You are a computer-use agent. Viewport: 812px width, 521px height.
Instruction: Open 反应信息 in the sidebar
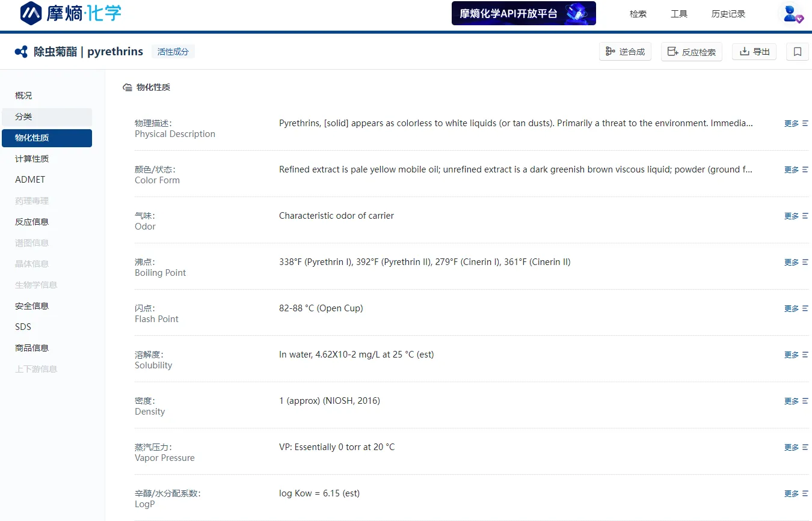[47, 222]
